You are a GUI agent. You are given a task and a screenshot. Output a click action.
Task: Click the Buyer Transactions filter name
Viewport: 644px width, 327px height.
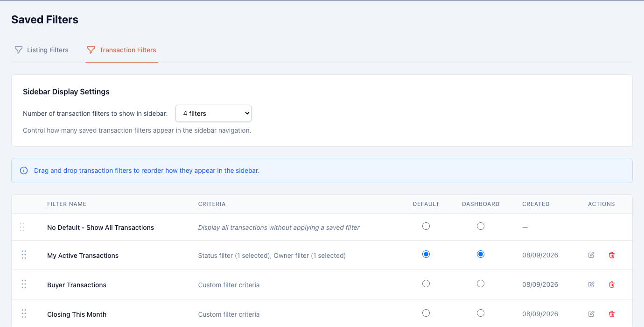click(77, 285)
